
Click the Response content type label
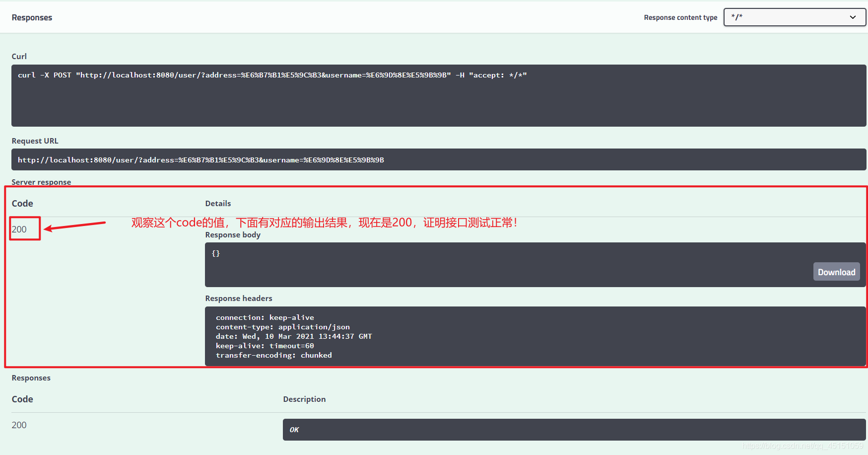pyautogui.click(x=680, y=17)
